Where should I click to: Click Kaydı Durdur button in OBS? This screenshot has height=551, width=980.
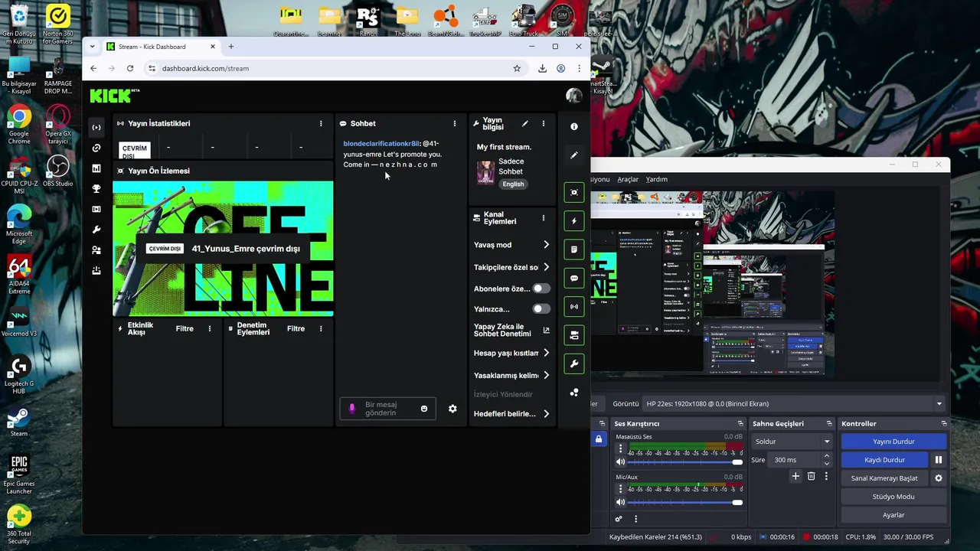pyautogui.click(x=884, y=460)
